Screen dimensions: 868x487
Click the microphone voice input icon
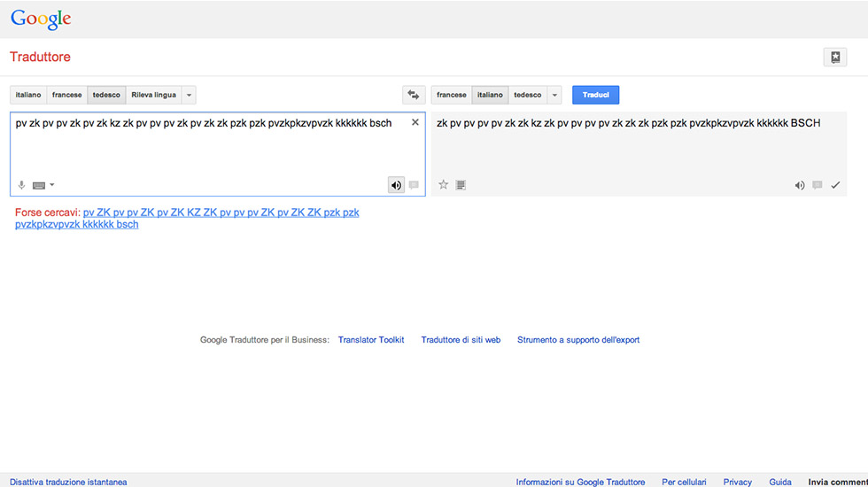pos(22,185)
